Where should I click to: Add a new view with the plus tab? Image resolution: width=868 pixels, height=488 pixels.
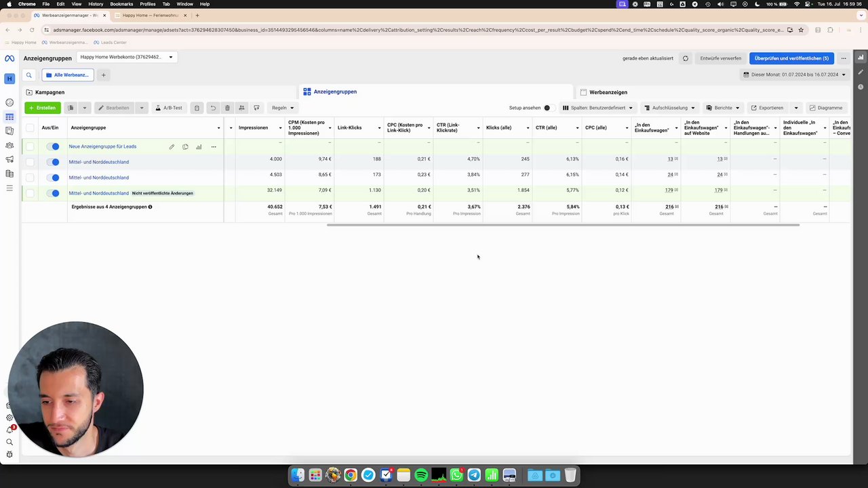pyautogui.click(x=104, y=75)
